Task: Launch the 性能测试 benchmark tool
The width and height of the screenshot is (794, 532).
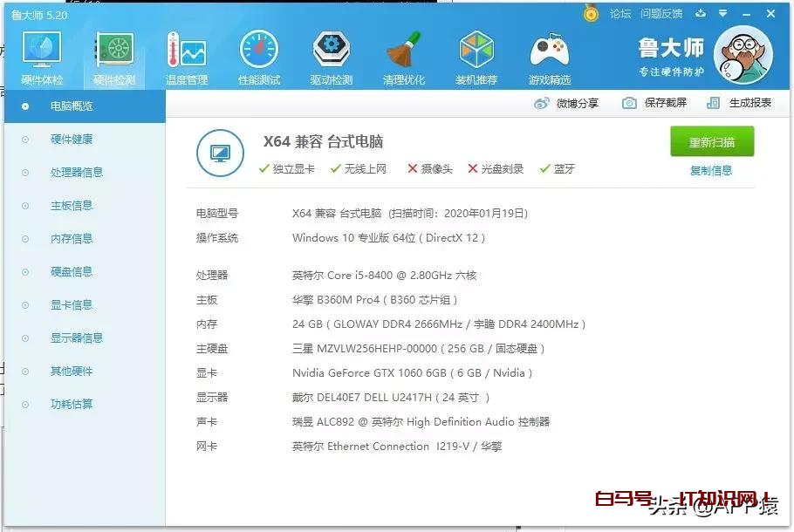Action: click(258, 54)
